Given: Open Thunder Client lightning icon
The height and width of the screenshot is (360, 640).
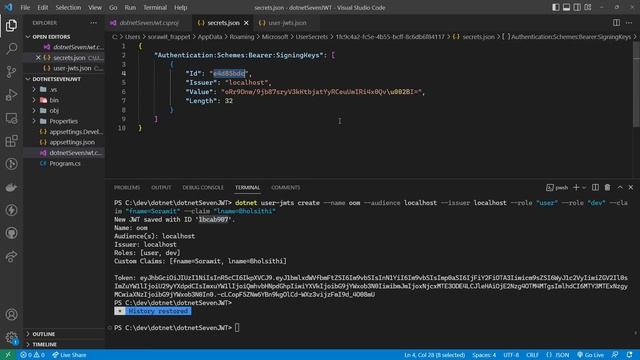Looking at the screenshot, I should [x=11, y=210].
